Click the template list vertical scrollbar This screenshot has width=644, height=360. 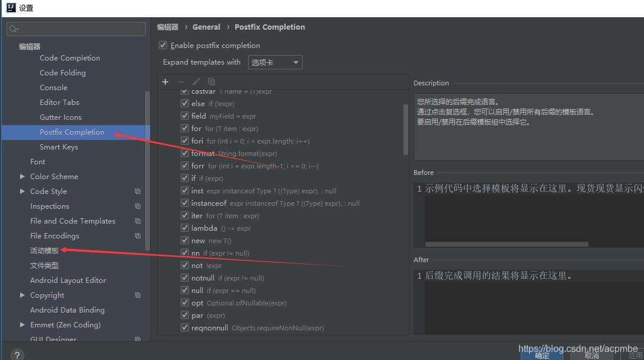pos(405,129)
